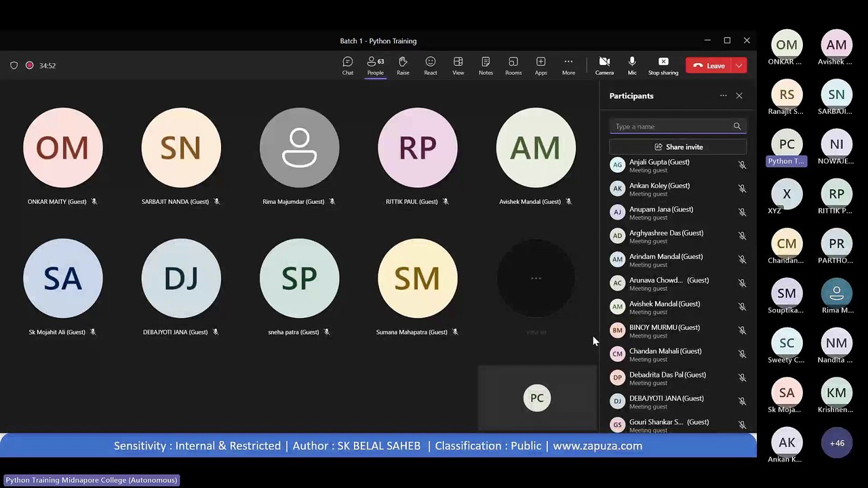Click Arindam Mandal's muted mic icon
This screenshot has width=868, height=488.
click(742, 260)
